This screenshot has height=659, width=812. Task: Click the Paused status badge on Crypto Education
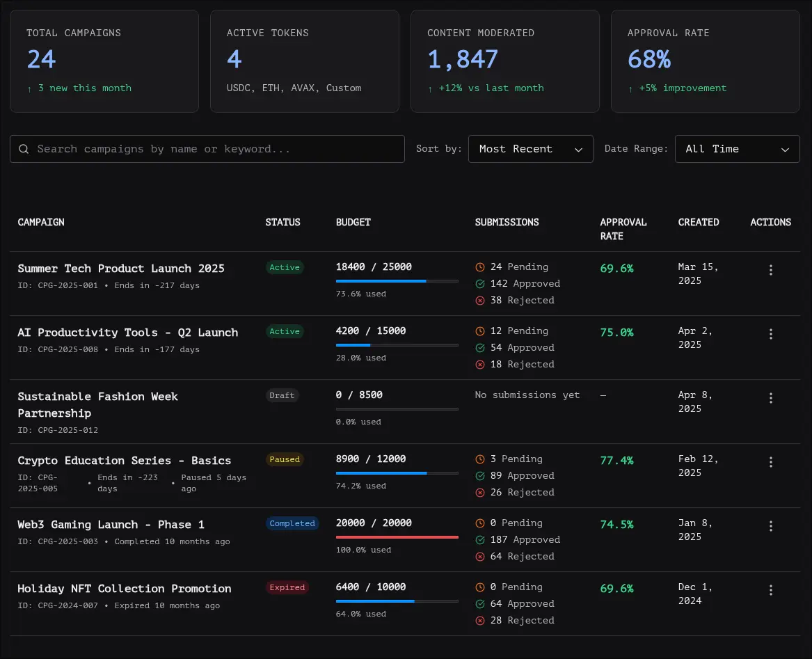(x=285, y=459)
